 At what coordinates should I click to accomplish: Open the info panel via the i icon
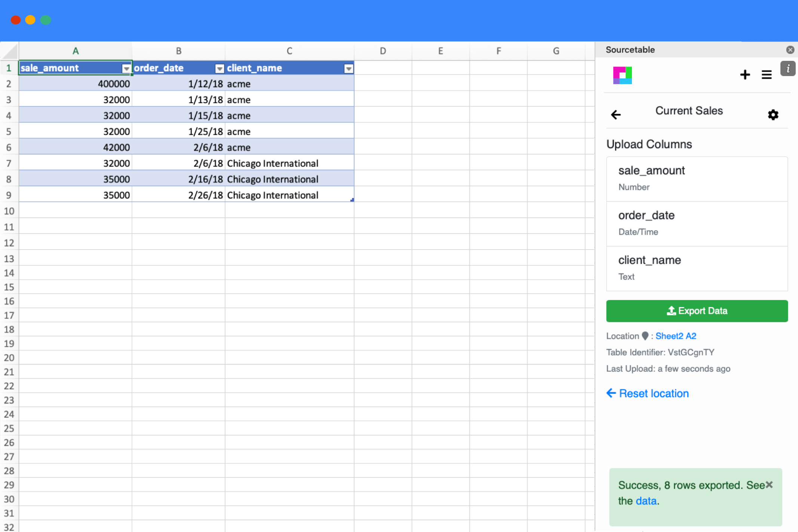click(788, 68)
